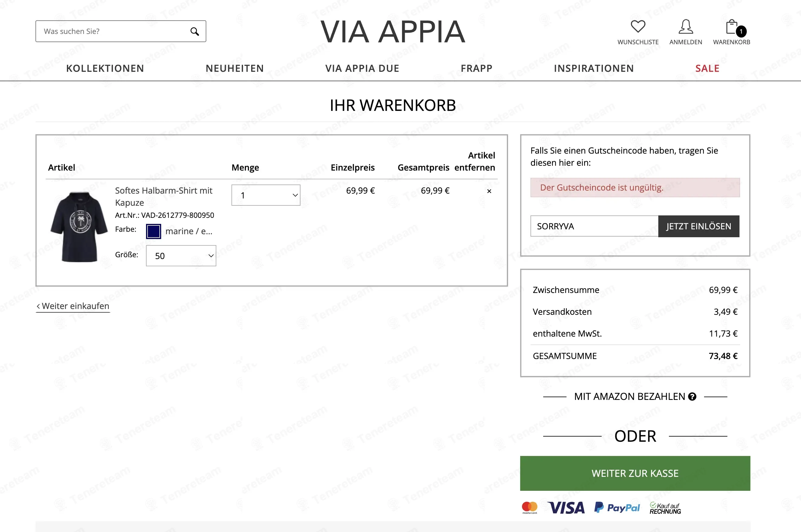Screen dimensions: 801x532
Task: Open the NEUHEITEN menu item
Action: [235, 68]
